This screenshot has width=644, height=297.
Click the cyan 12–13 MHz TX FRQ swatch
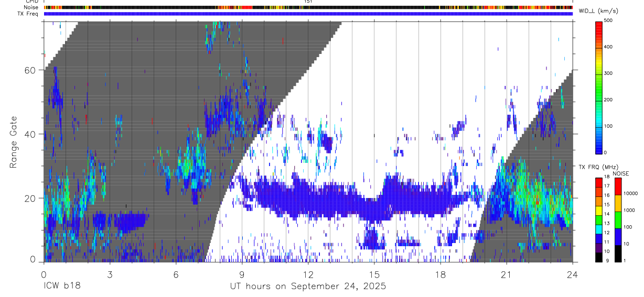click(599, 229)
